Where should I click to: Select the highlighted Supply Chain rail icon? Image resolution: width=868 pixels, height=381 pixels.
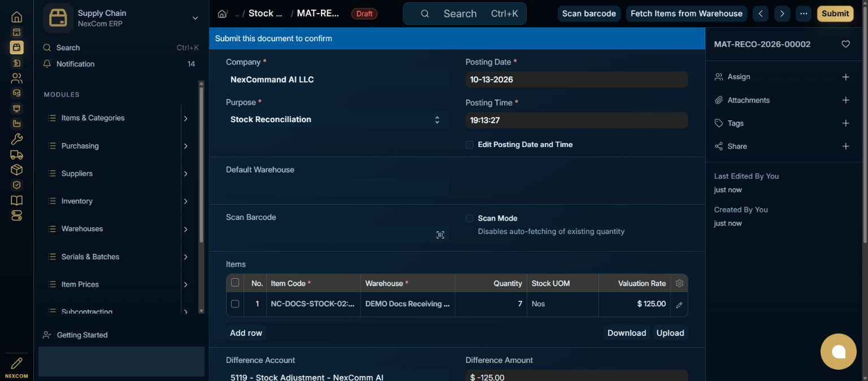tap(16, 47)
